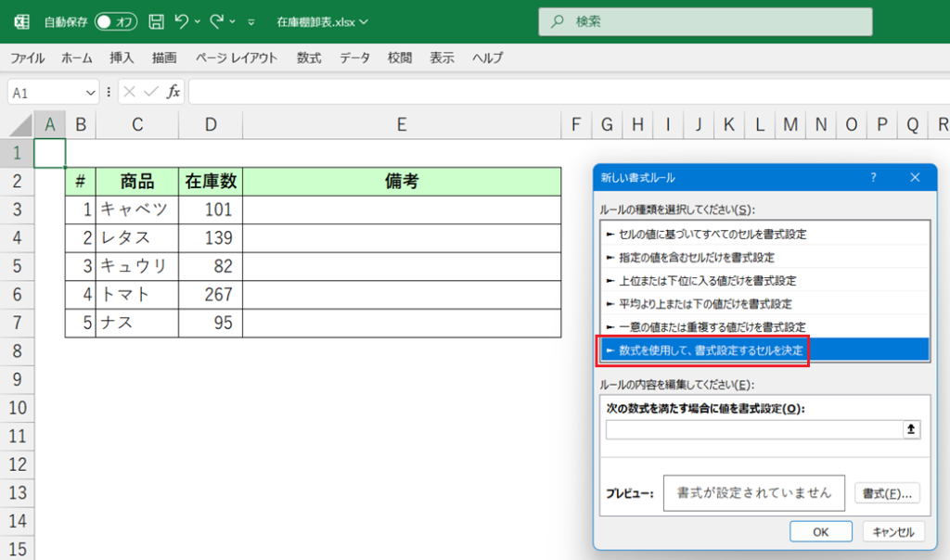Switch to the 表示 tab
The image size is (950, 560).
pos(442,58)
